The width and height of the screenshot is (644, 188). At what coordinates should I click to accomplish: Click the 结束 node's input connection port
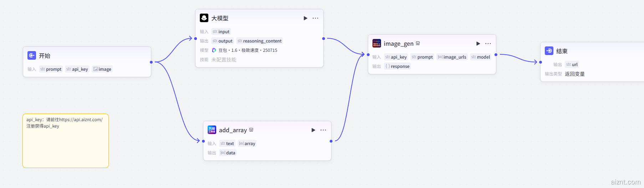pyautogui.click(x=541, y=62)
